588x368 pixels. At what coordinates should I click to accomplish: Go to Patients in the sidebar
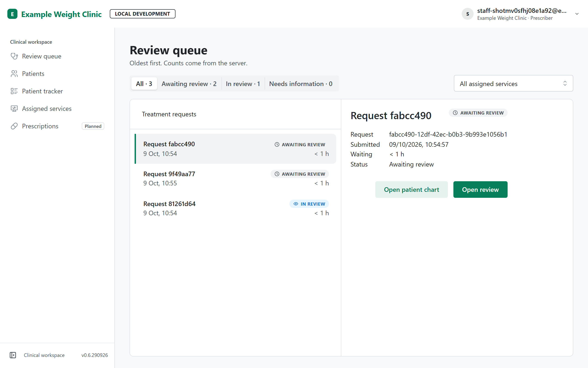pos(57,74)
